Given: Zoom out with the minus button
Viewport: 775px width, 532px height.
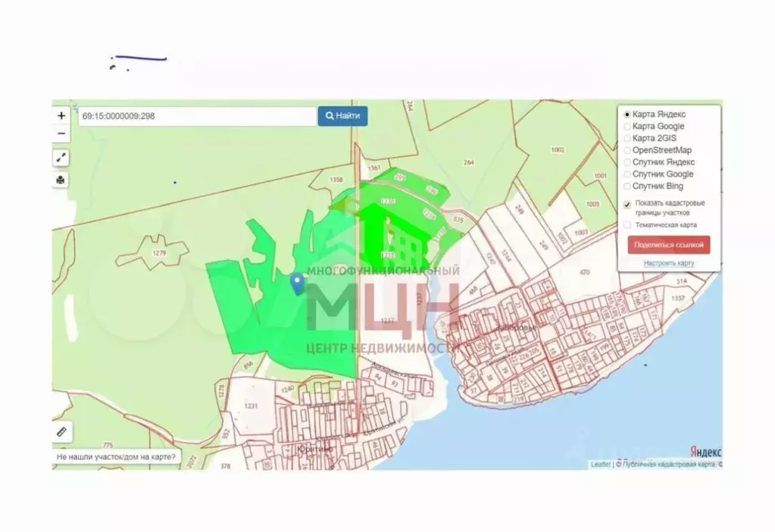Looking at the screenshot, I should pyautogui.click(x=61, y=133).
